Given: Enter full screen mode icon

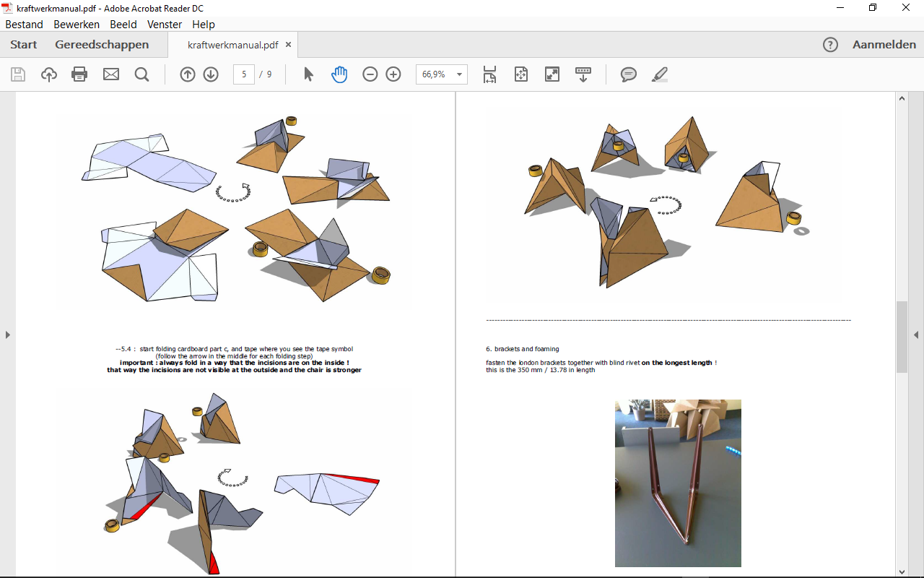Looking at the screenshot, I should (552, 74).
